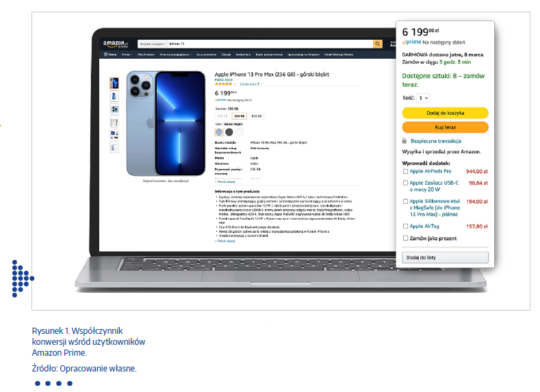Enable the Zamów jako prezent checkbox
Viewport: 540px width, 392px height.
(x=405, y=238)
